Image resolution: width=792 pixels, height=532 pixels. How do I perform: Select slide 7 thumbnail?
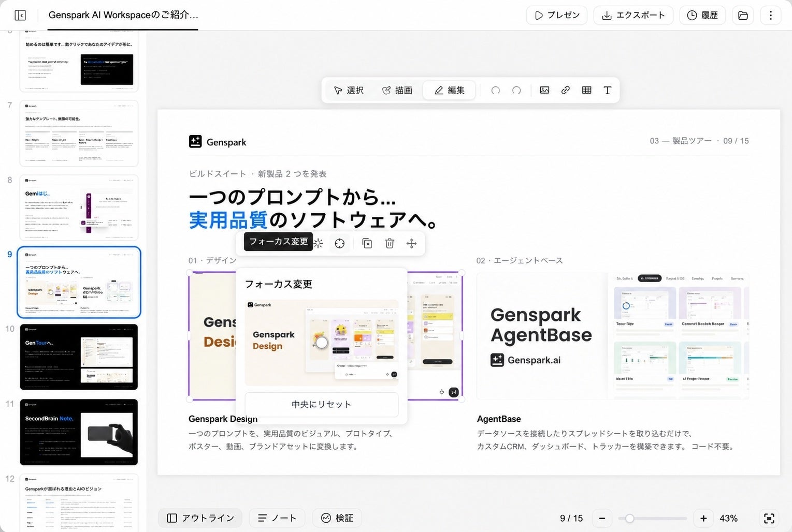click(79, 133)
